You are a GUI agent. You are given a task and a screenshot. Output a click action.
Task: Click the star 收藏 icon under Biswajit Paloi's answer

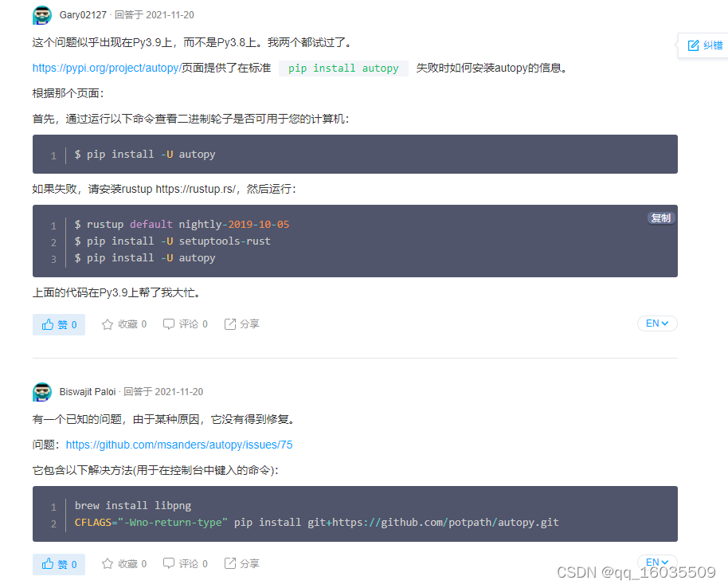pyautogui.click(x=108, y=563)
